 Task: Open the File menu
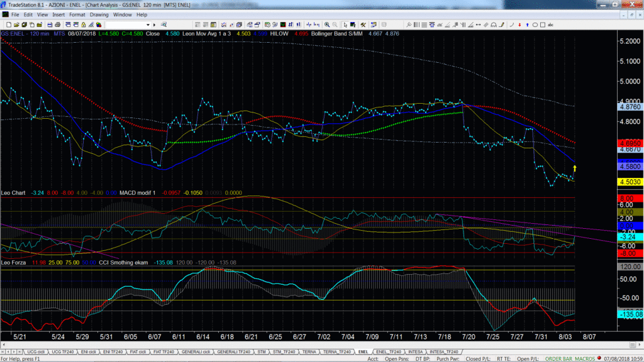tap(15, 15)
